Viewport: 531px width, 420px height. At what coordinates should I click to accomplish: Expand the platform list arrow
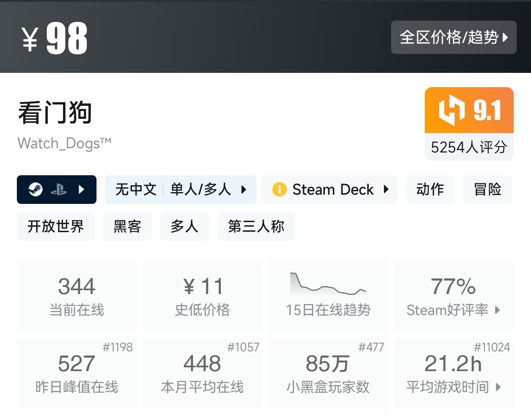click(82, 190)
